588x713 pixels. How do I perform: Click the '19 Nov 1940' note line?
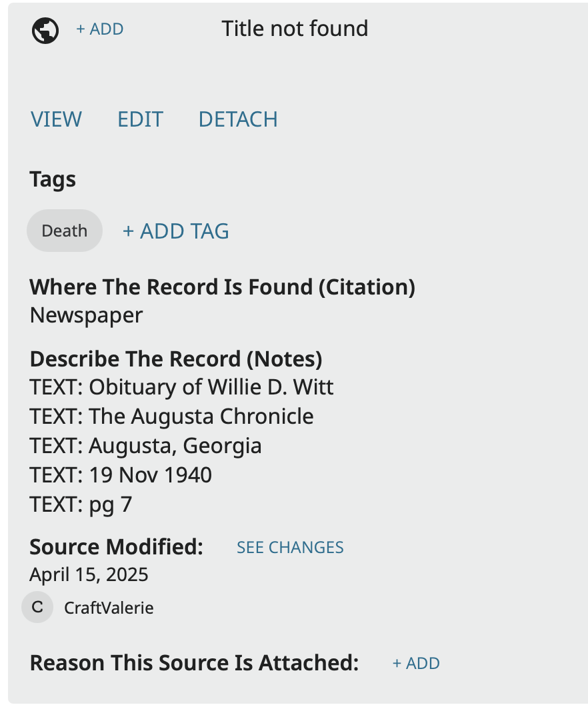[x=121, y=475]
